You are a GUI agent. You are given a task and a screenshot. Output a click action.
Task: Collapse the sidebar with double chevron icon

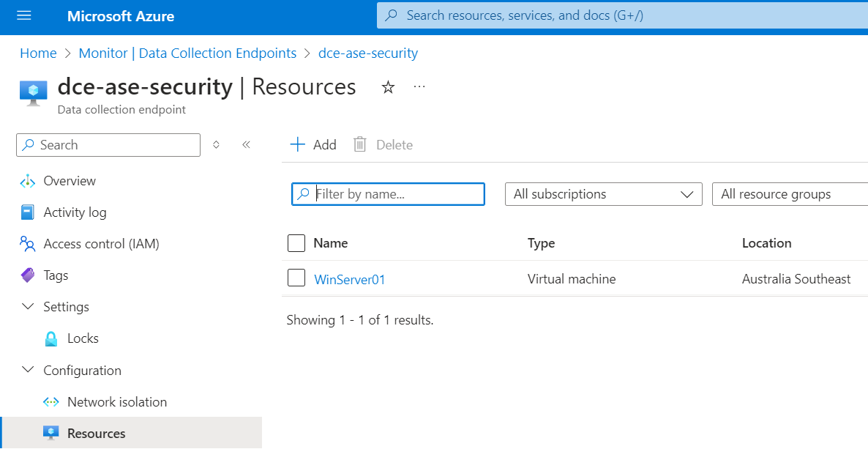pos(247,145)
